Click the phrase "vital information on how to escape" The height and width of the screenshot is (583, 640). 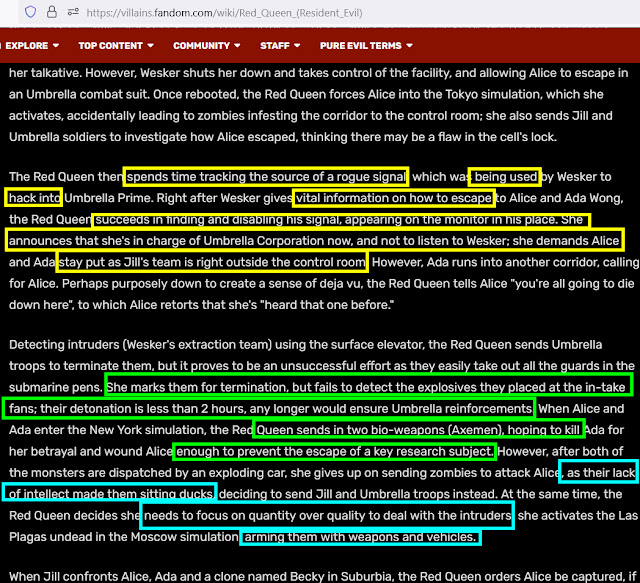tap(394, 198)
